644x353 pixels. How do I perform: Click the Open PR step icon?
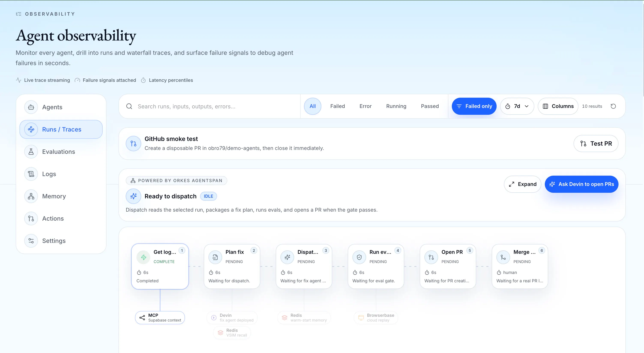point(431,257)
